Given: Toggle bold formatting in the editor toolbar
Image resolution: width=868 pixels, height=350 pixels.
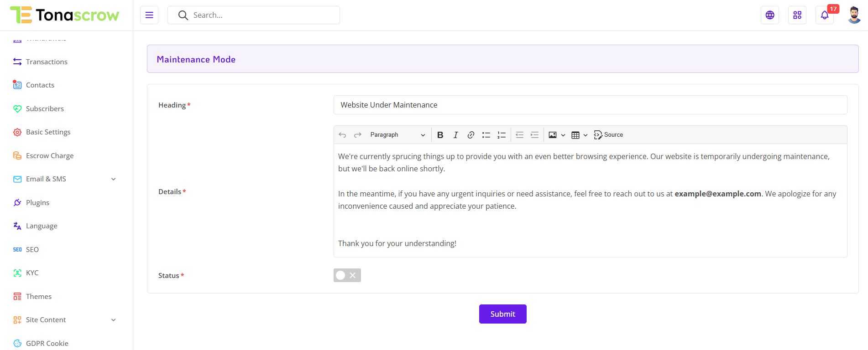Looking at the screenshot, I should (440, 135).
